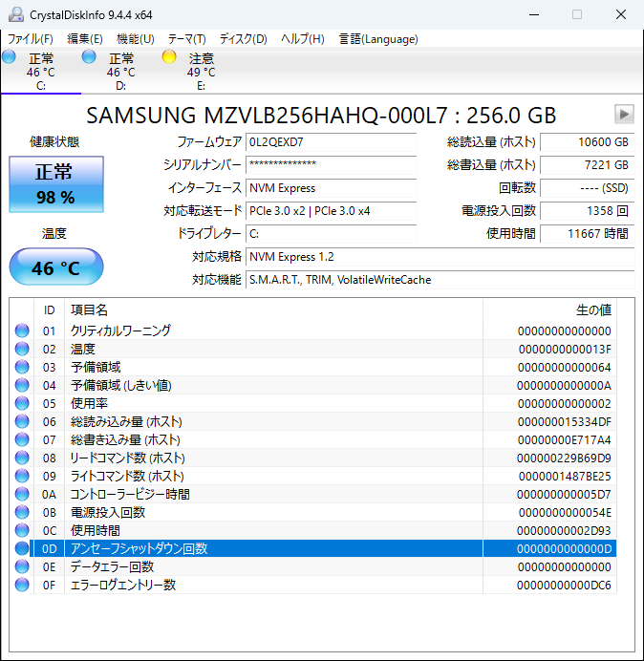Switch to the D: drive tab
Screen dimensions: 644x661
coord(120,72)
